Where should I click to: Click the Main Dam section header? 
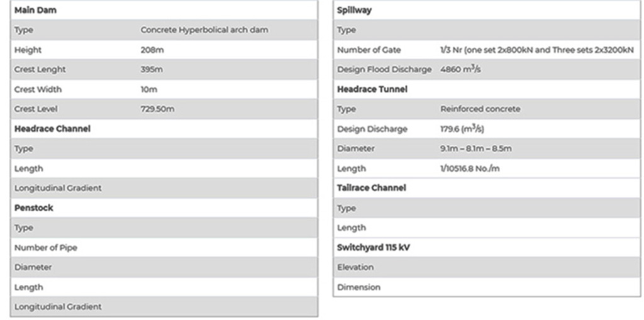click(x=35, y=10)
